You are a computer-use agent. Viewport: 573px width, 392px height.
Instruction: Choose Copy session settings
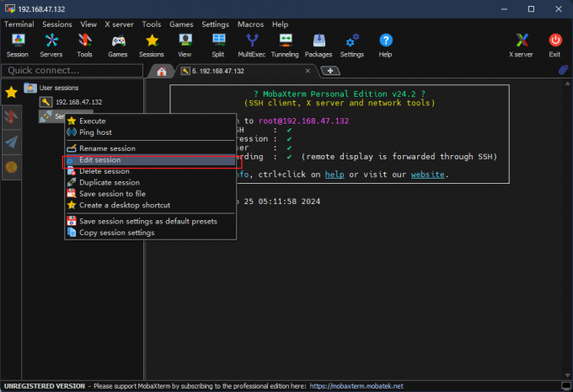(150, 233)
